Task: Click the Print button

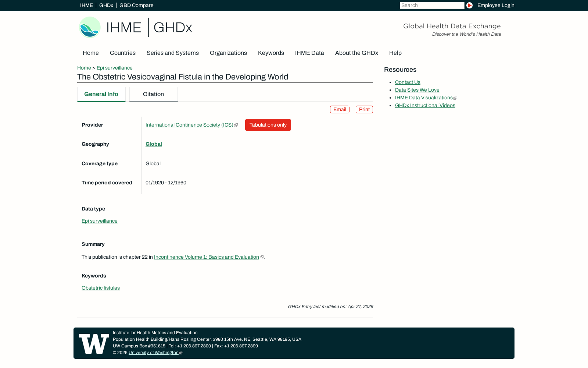Action: [x=364, y=110]
